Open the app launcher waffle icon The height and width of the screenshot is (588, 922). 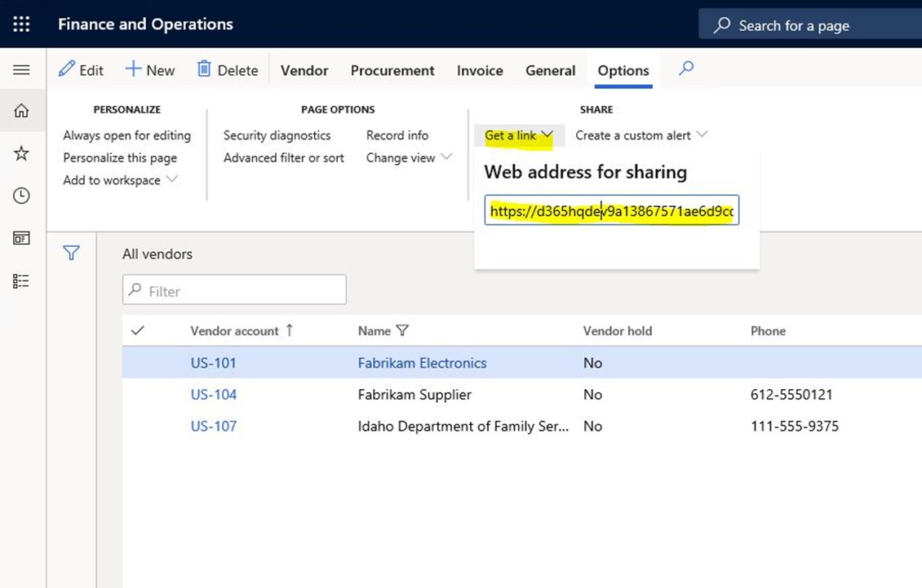point(22,24)
